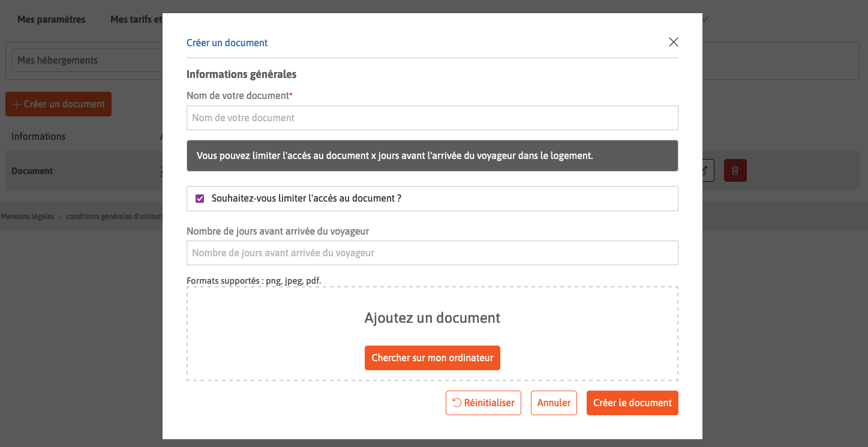Click Chercher sur mon ordinateur button
This screenshot has width=868, height=447.
(x=432, y=358)
